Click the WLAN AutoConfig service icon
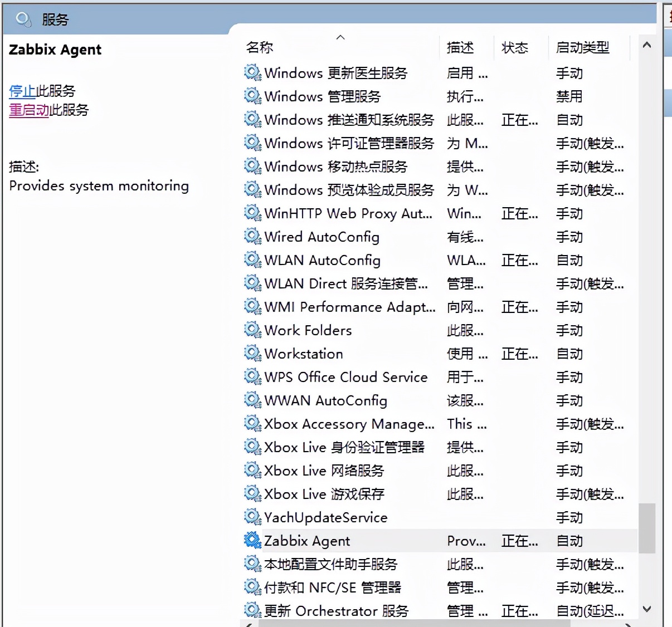This screenshot has width=672, height=627. pos(252,260)
